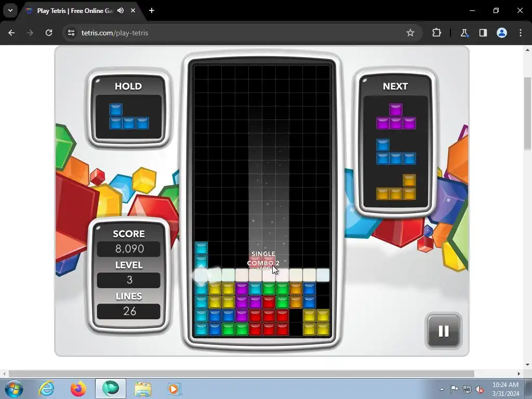Reload the Tetris page
Image resolution: width=532 pixels, height=399 pixels.
click(x=49, y=33)
